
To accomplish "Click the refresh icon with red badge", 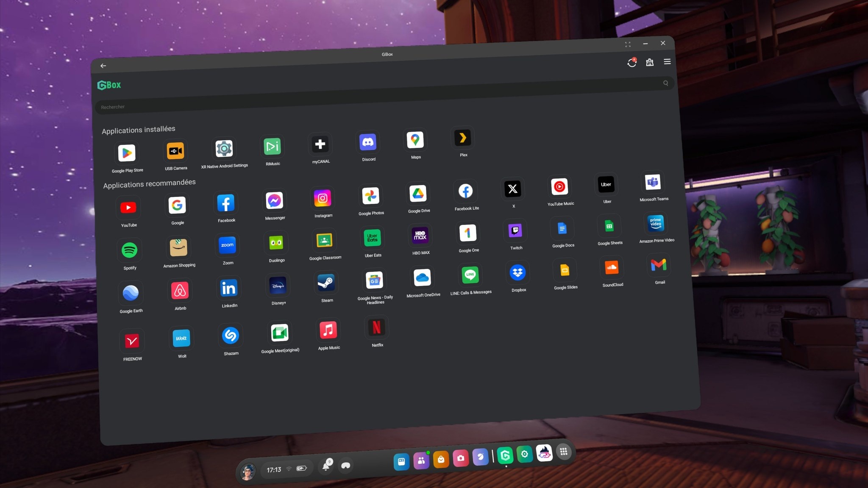I will coord(632,62).
